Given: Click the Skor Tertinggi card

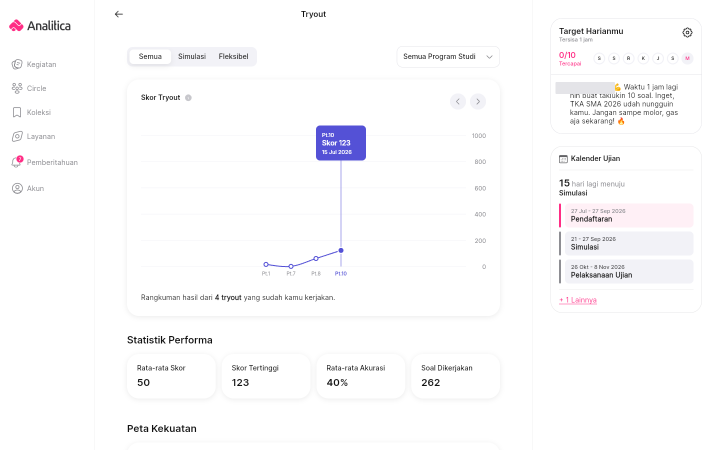Looking at the screenshot, I should click(x=266, y=376).
